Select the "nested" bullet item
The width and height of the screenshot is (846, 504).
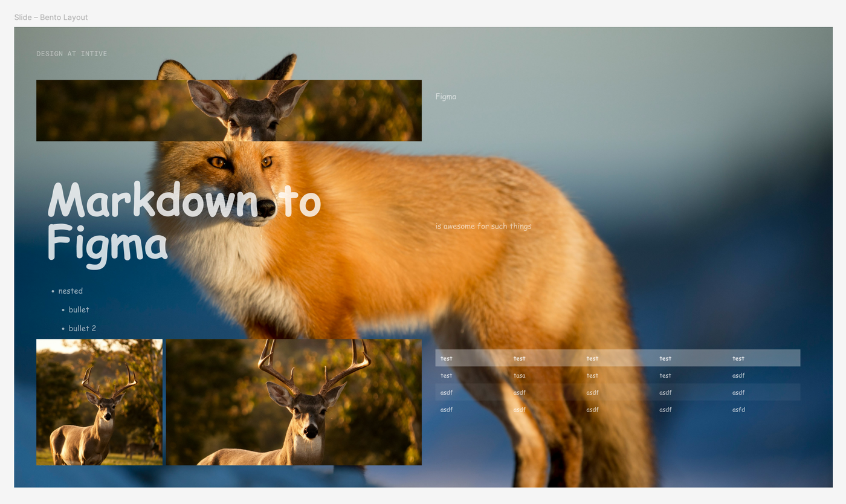pos(71,291)
